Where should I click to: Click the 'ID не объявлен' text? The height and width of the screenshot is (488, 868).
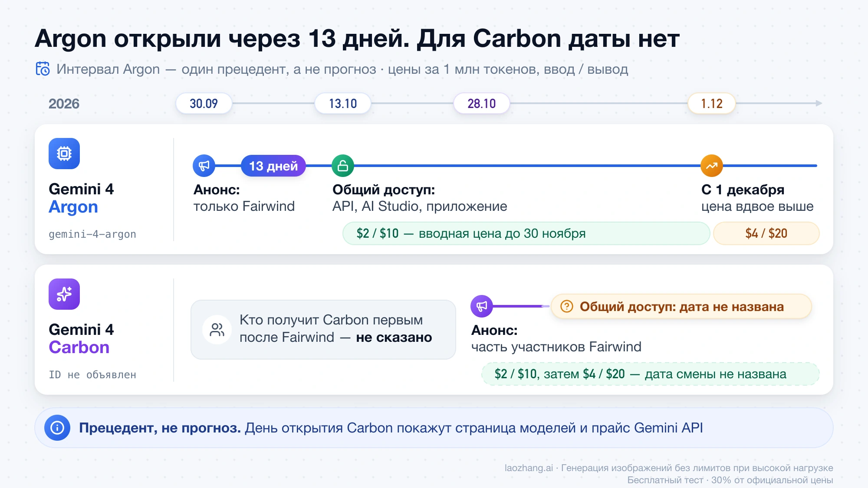tap(92, 375)
